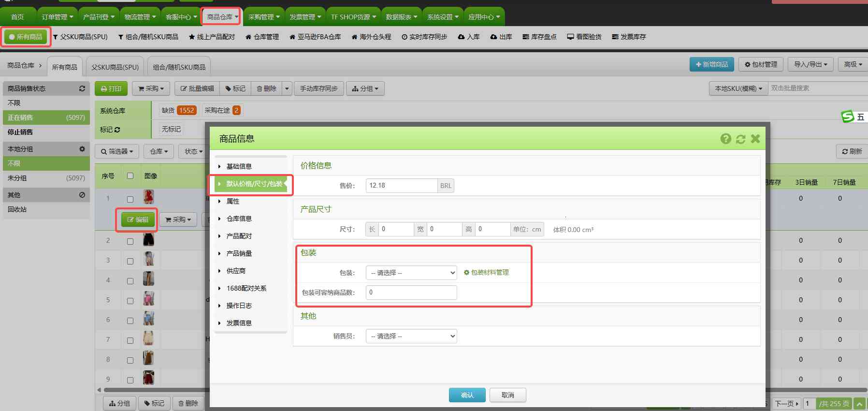Switch to the 父SKU商品(SPU) tab

point(115,67)
